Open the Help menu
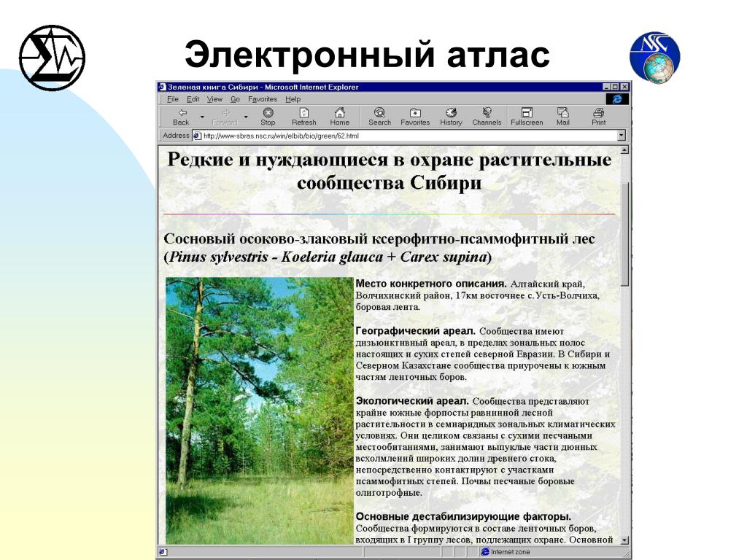This screenshot has width=747, height=560. [293, 99]
